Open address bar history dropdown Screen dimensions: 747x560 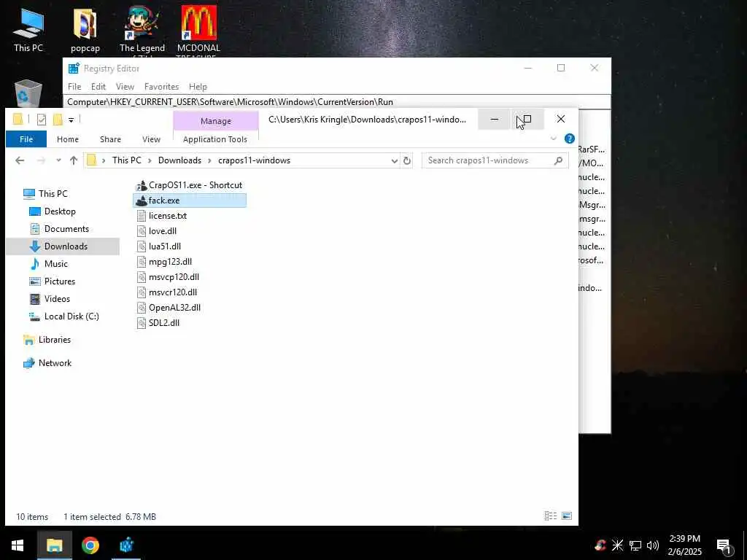click(394, 161)
